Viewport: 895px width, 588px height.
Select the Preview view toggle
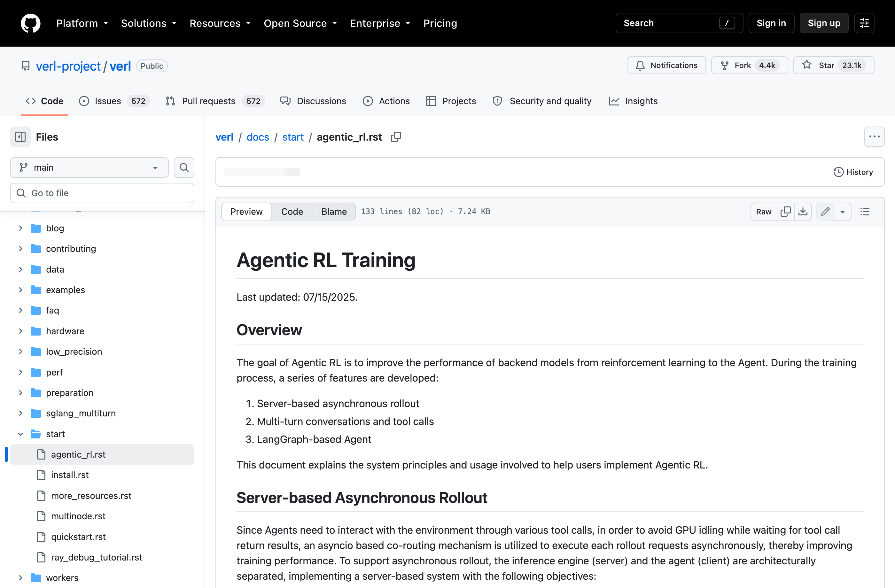(246, 212)
